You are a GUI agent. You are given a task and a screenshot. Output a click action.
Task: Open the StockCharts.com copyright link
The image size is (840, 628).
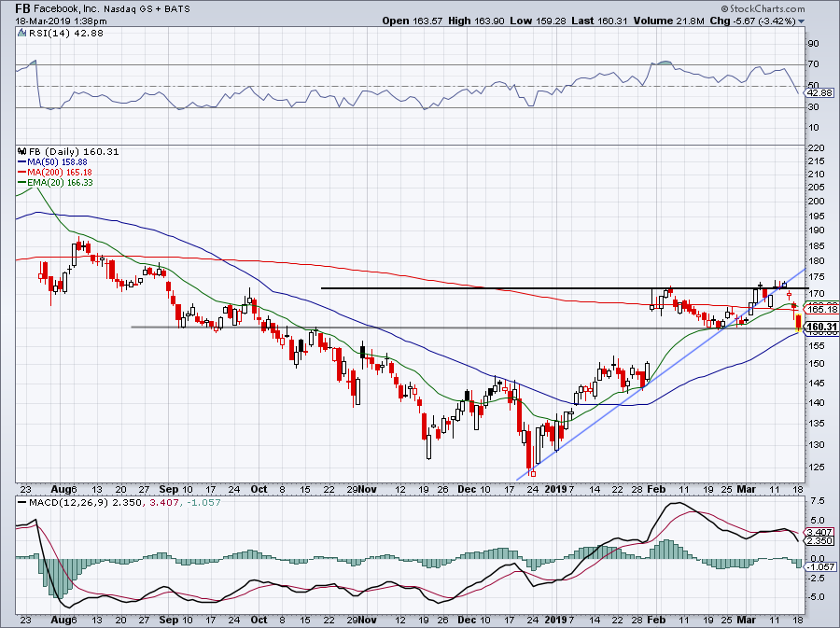point(763,8)
